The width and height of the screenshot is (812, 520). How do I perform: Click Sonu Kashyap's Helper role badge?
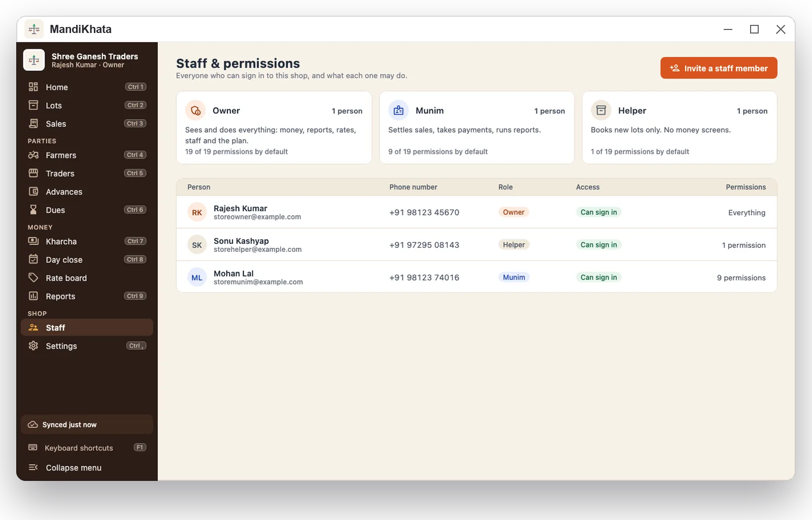click(x=514, y=245)
